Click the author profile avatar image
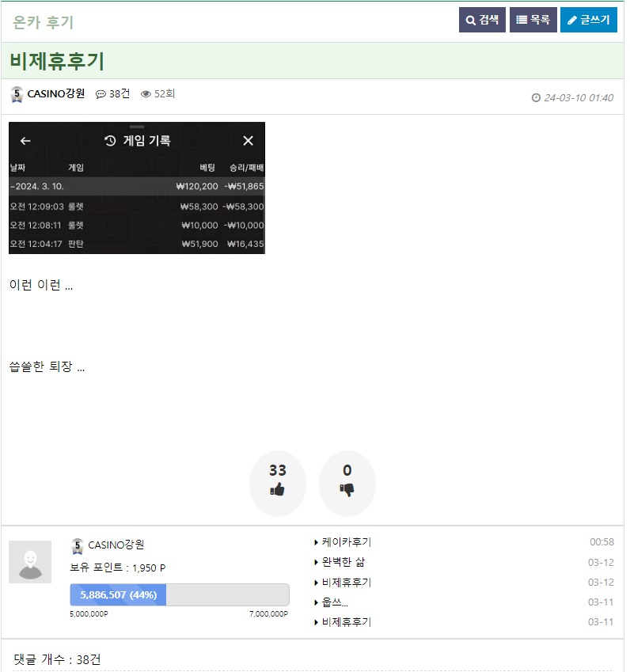 pyautogui.click(x=30, y=561)
